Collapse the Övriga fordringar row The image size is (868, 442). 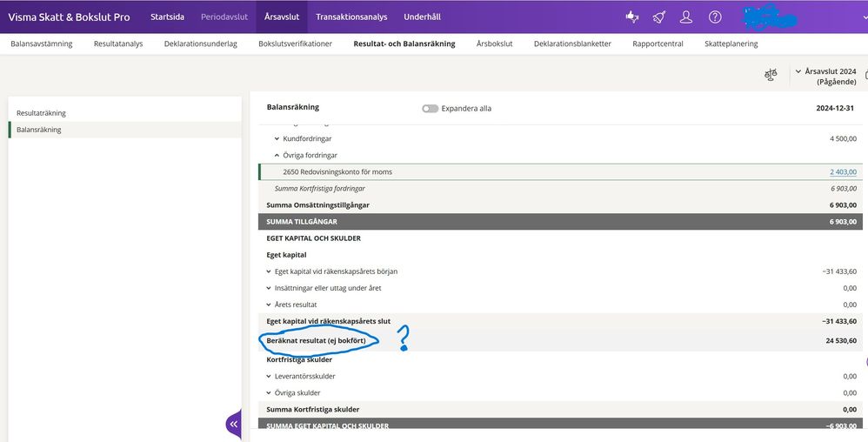277,156
